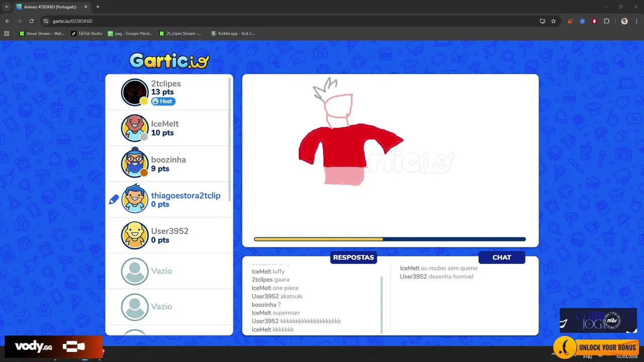Open TikTok Studio bookmark
Viewport: 644px width, 362px height.
coord(87,33)
